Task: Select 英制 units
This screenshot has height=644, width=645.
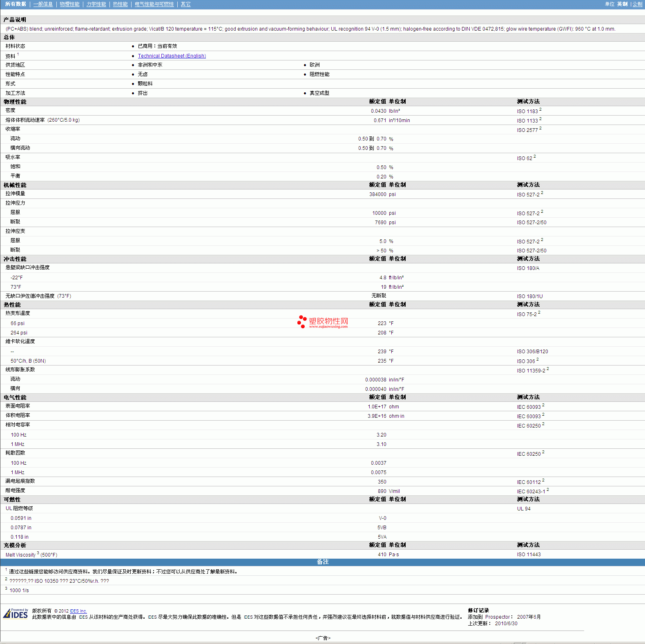Action: (x=622, y=4)
